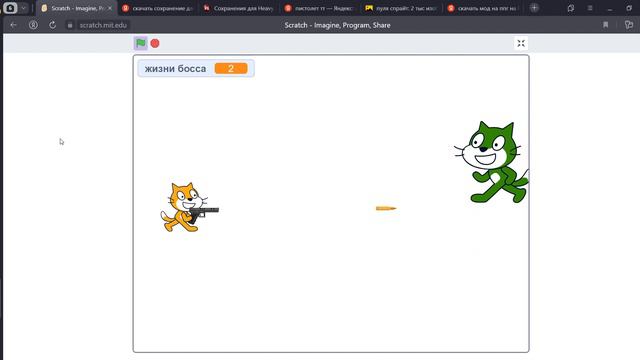Switch to the Scratch - Imagine tab
Image resolution: width=640 pixels, height=360 pixels.
point(76,8)
